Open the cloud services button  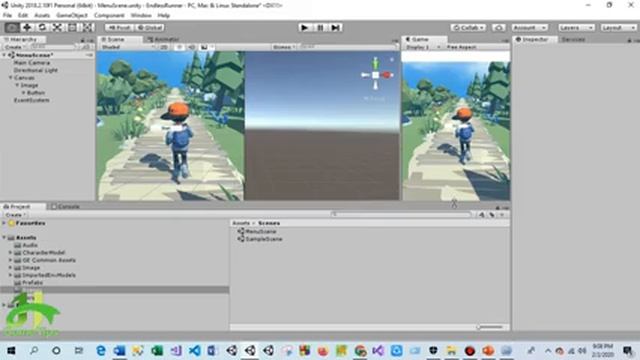498,28
